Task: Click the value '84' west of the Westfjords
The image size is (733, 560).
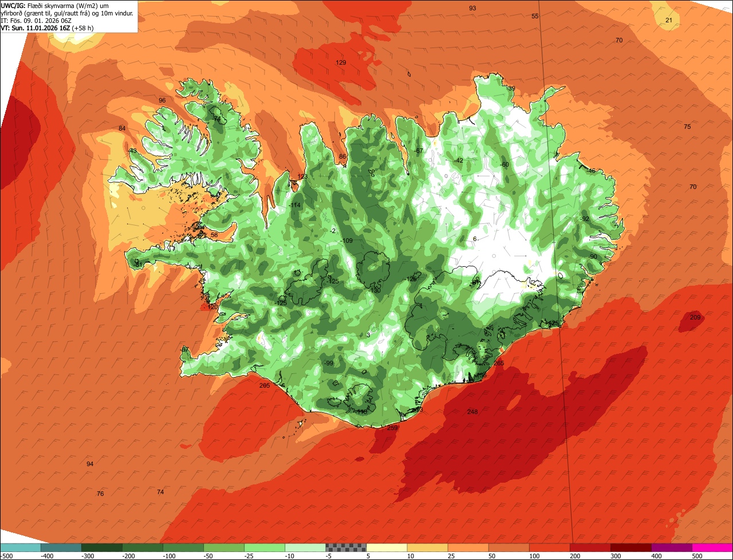Action: (122, 128)
